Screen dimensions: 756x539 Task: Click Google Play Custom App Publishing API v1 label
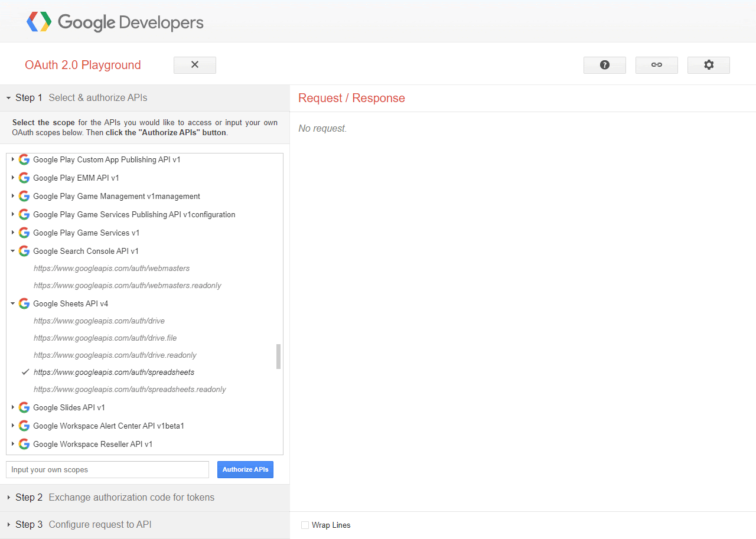tap(107, 159)
